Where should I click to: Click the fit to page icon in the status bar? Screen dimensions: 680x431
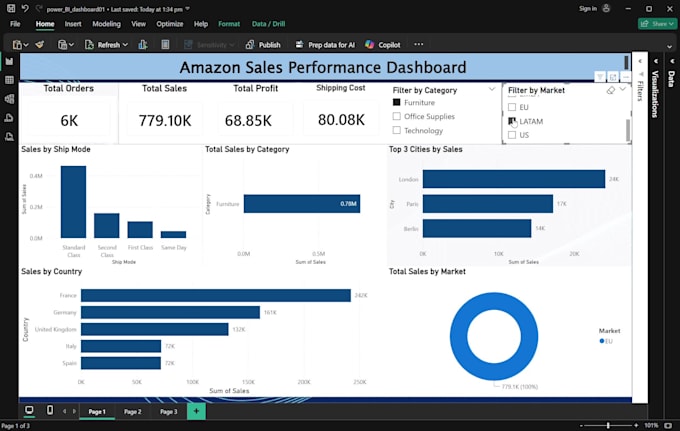(668, 426)
